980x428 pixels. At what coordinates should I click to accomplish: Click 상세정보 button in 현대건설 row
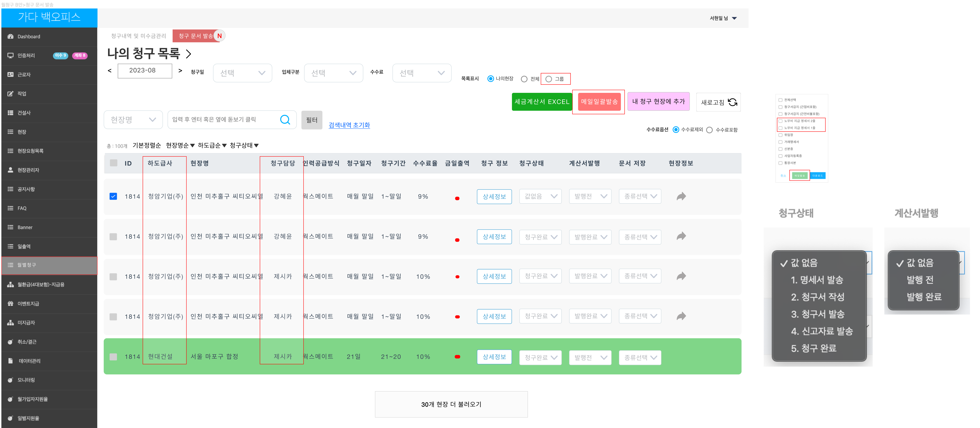coord(494,357)
